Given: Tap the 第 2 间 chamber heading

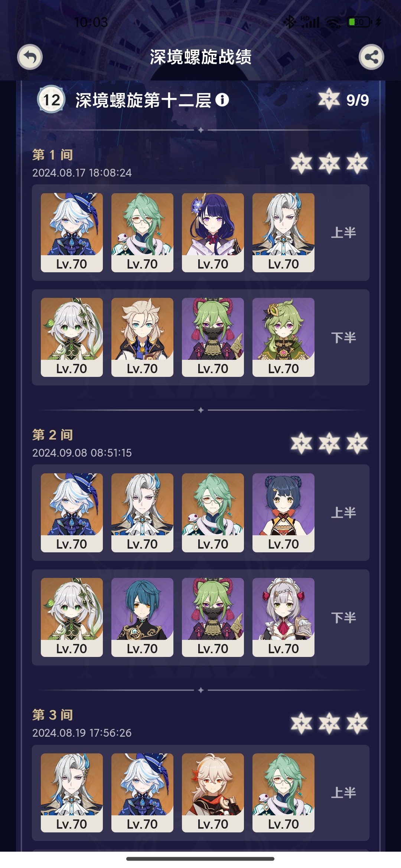Looking at the screenshot, I should (x=53, y=435).
